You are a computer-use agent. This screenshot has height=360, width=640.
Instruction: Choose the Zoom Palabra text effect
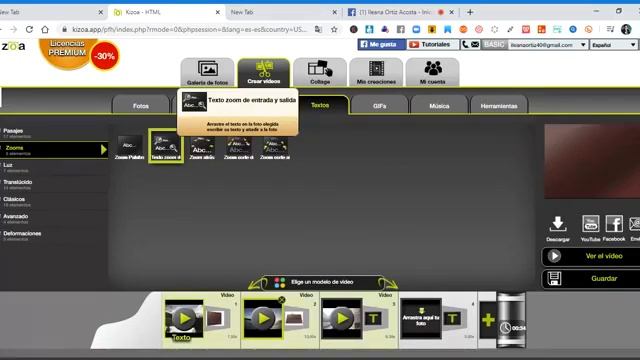[129, 147]
